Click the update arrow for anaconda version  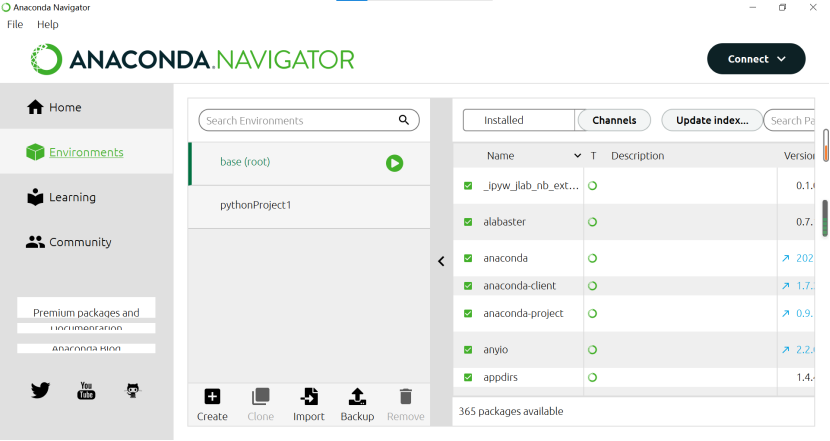pos(786,258)
